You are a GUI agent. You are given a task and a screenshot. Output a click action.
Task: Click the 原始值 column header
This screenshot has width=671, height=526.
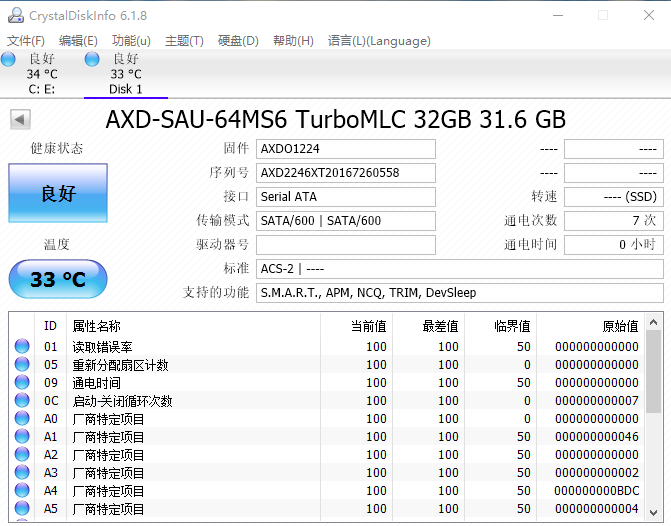[591, 326]
